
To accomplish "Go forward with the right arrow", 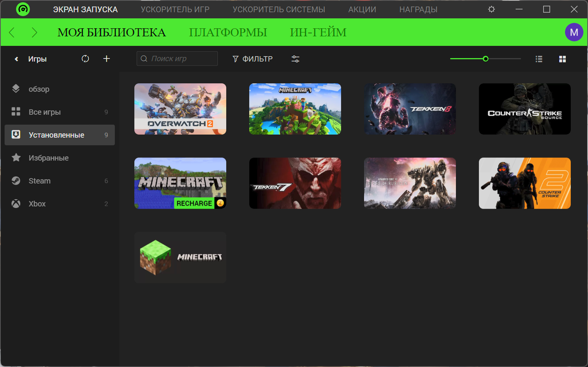I will pyautogui.click(x=34, y=33).
